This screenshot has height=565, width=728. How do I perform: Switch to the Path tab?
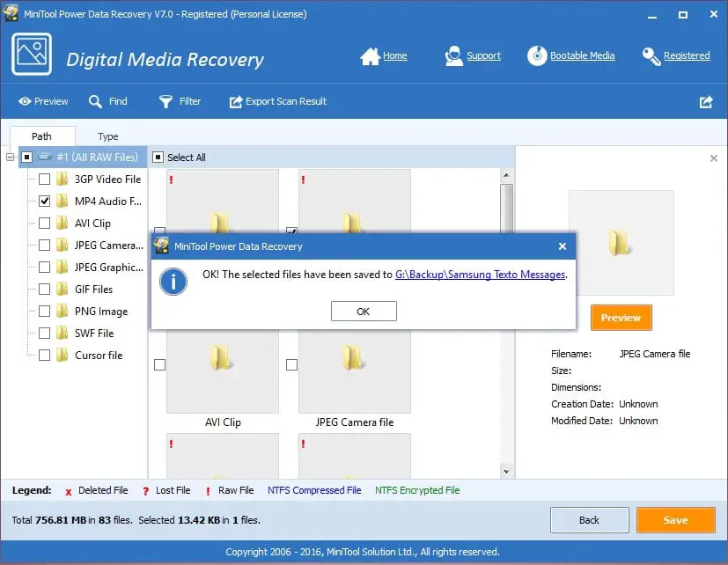[41, 136]
